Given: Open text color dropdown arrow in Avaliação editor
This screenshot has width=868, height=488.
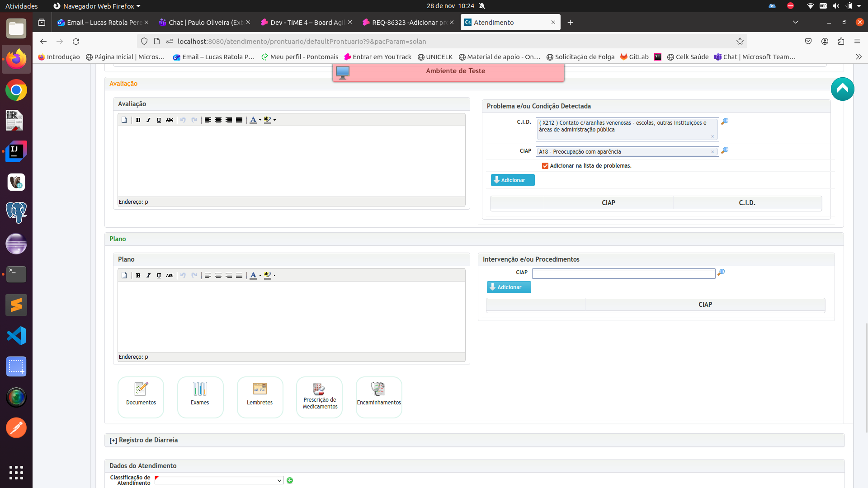Looking at the screenshot, I should (x=260, y=120).
